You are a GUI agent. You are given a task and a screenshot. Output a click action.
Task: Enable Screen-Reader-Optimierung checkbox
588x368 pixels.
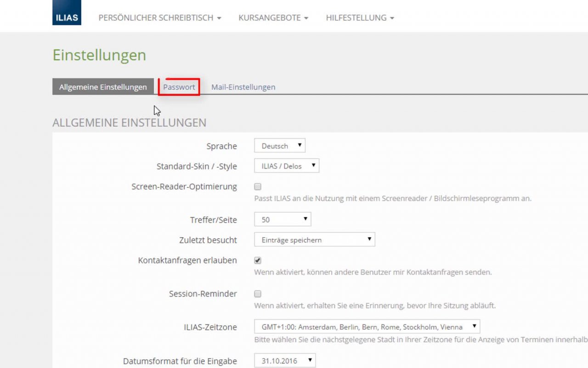tap(258, 187)
